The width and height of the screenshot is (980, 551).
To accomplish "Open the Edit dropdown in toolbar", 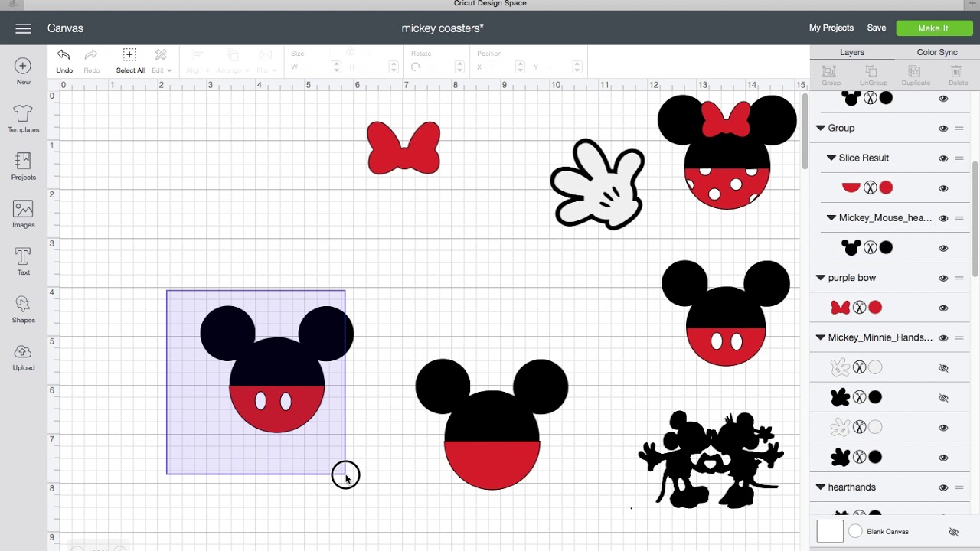I will pos(161,61).
